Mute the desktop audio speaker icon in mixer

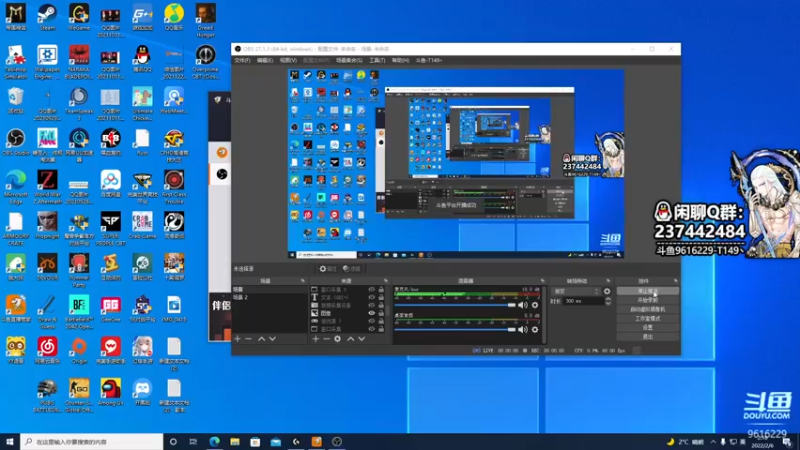[522, 330]
